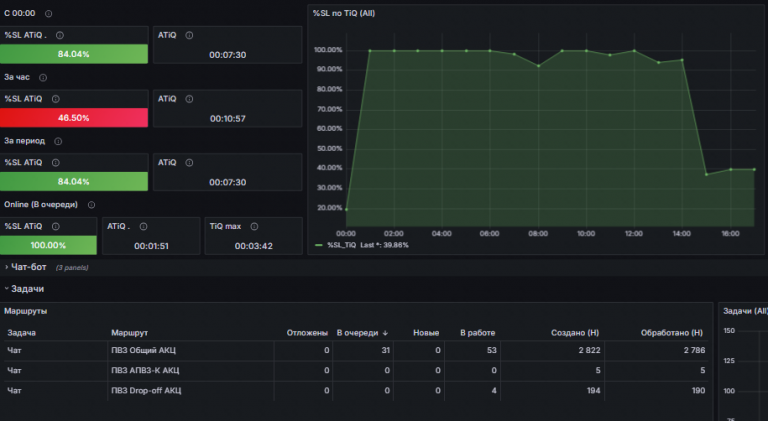Click the 00:01:51 ATiQ value

(x=151, y=246)
